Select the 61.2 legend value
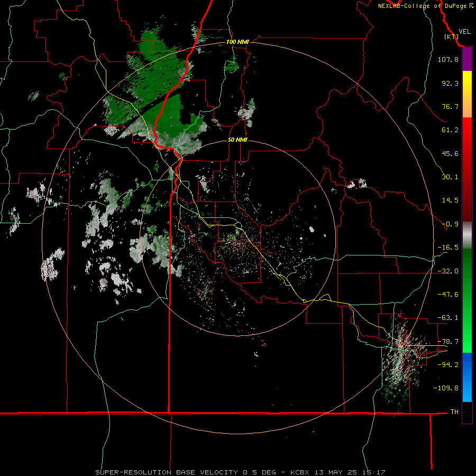This screenshot has width=476, height=476. click(450, 130)
